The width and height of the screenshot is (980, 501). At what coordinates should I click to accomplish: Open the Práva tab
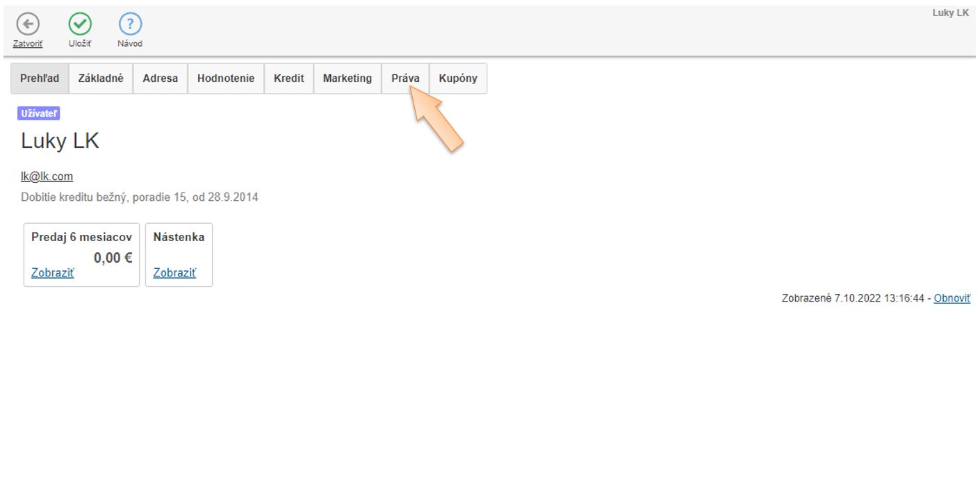coord(405,79)
